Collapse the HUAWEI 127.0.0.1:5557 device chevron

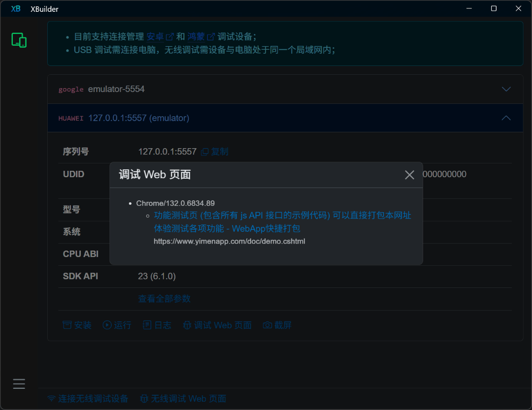pyautogui.click(x=506, y=118)
